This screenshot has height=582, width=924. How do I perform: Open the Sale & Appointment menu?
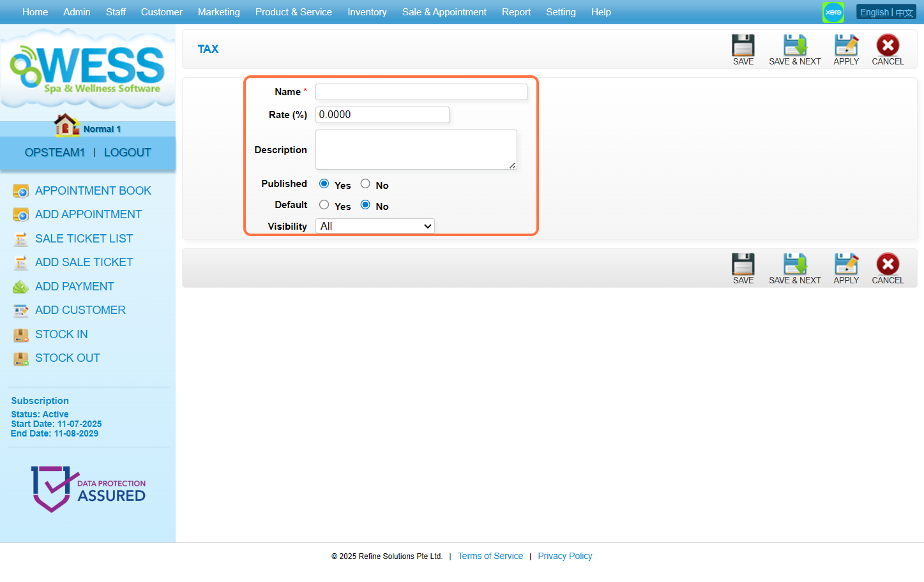point(444,12)
